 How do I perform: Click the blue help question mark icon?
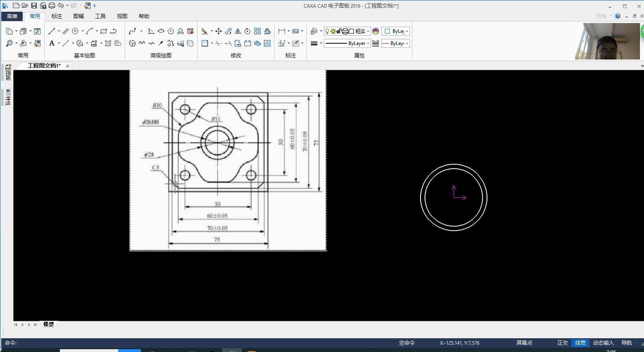click(618, 16)
